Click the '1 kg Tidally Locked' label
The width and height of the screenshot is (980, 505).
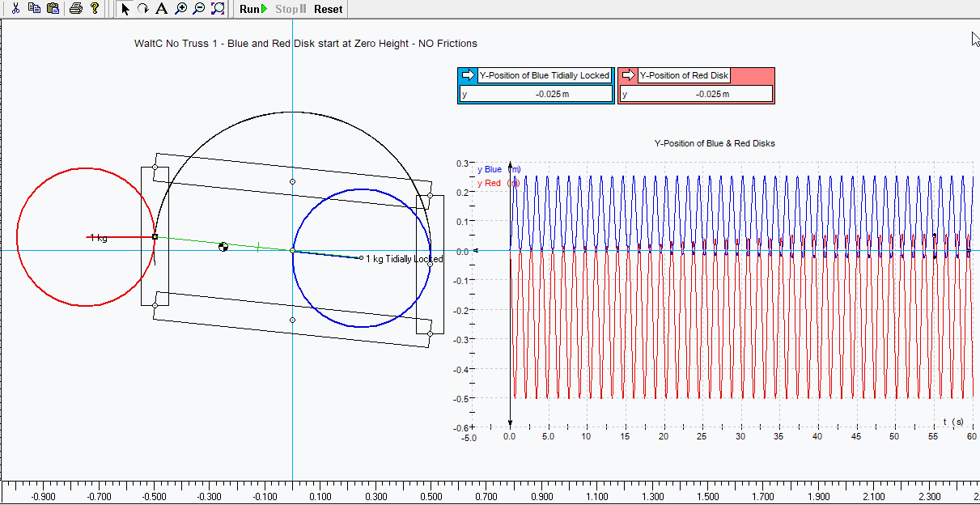click(405, 259)
